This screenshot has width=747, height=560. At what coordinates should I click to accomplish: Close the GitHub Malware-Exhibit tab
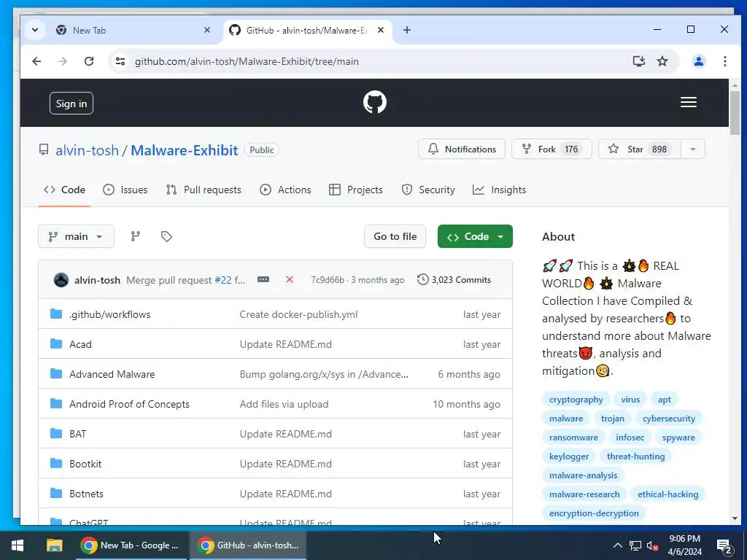tap(381, 30)
